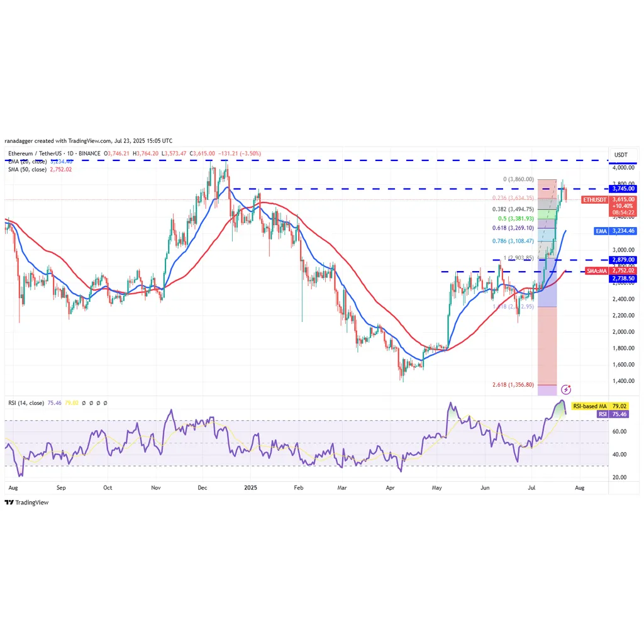Click the Nov time axis label
Viewport: 644px width, 644px height.
point(156,488)
